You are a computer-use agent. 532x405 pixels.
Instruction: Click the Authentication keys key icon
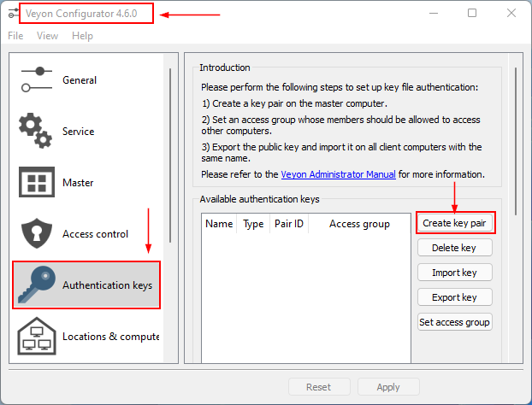[x=37, y=285]
